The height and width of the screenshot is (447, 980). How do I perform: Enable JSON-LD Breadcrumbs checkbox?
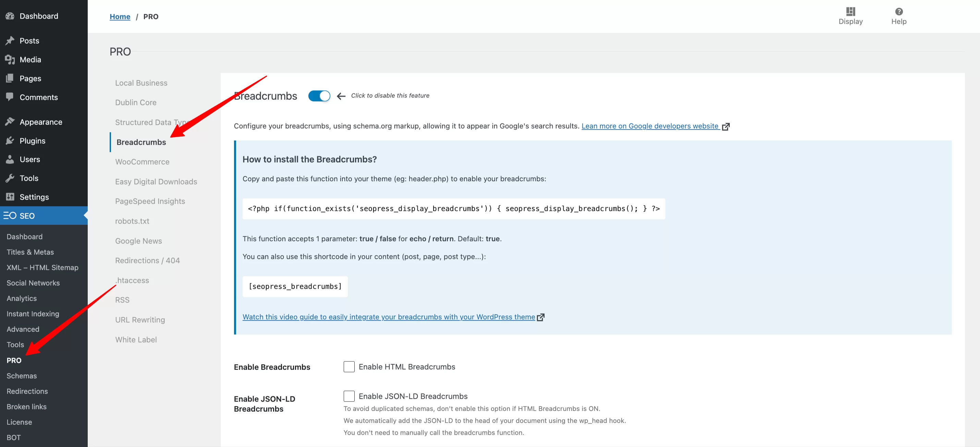click(x=348, y=396)
